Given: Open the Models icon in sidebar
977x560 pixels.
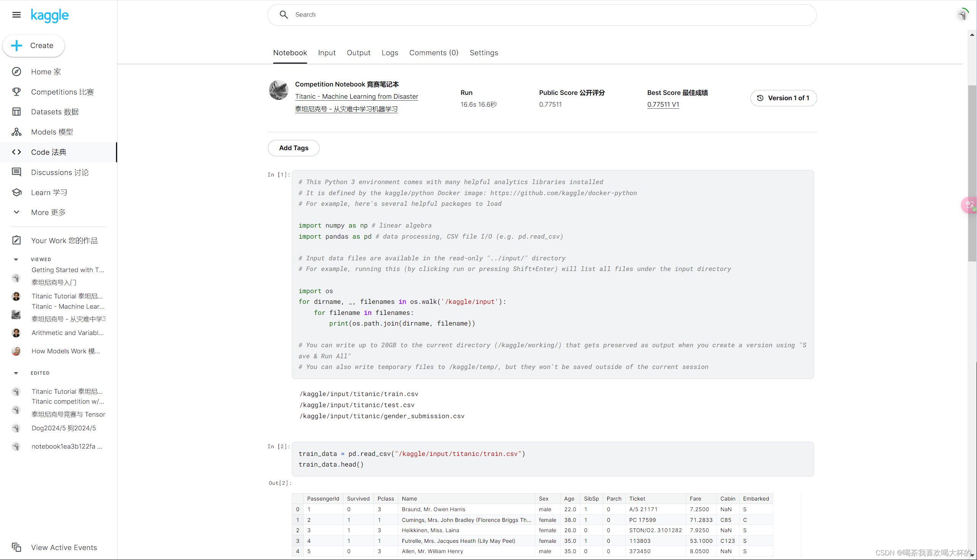Looking at the screenshot, I should 16,132.
